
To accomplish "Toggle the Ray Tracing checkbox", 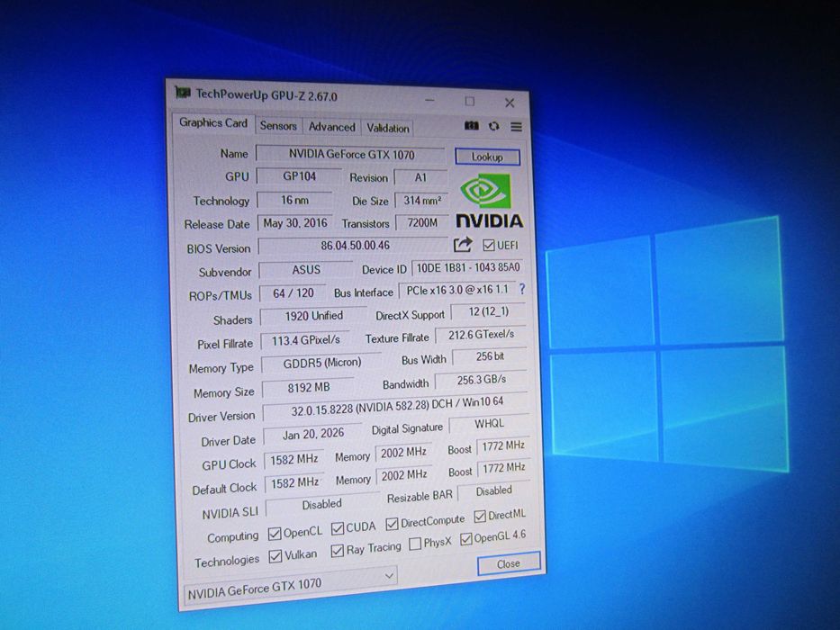I will point(338,550).
